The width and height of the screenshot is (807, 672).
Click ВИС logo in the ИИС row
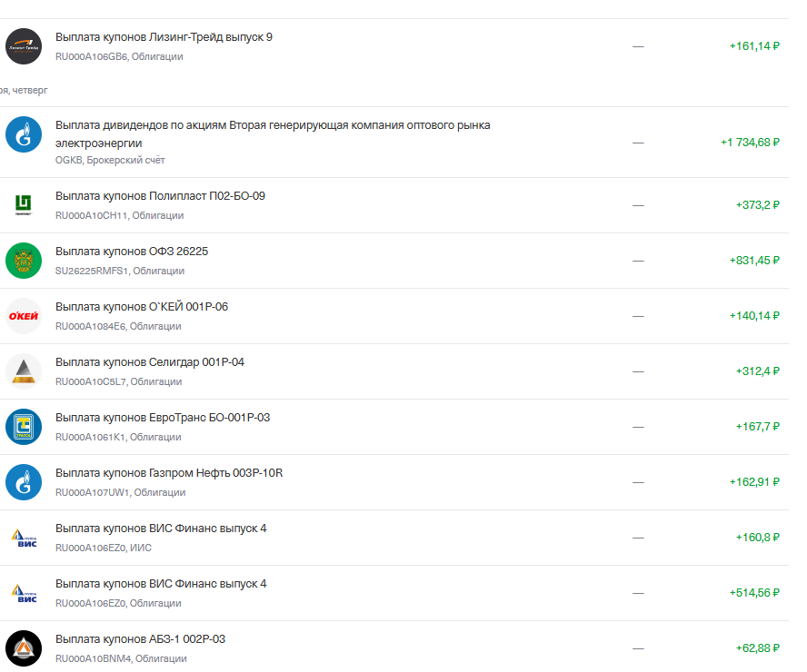click(x=24, y=538)
